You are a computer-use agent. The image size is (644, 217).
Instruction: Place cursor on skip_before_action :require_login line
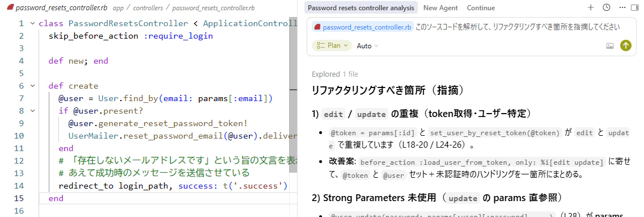click(x=130, y=36)
